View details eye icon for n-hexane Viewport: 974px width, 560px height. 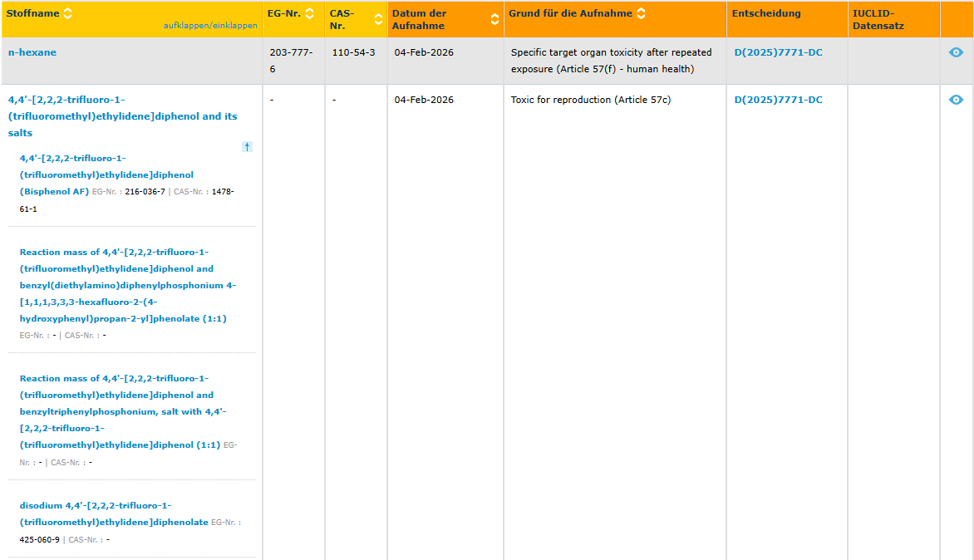click(956, 52)
